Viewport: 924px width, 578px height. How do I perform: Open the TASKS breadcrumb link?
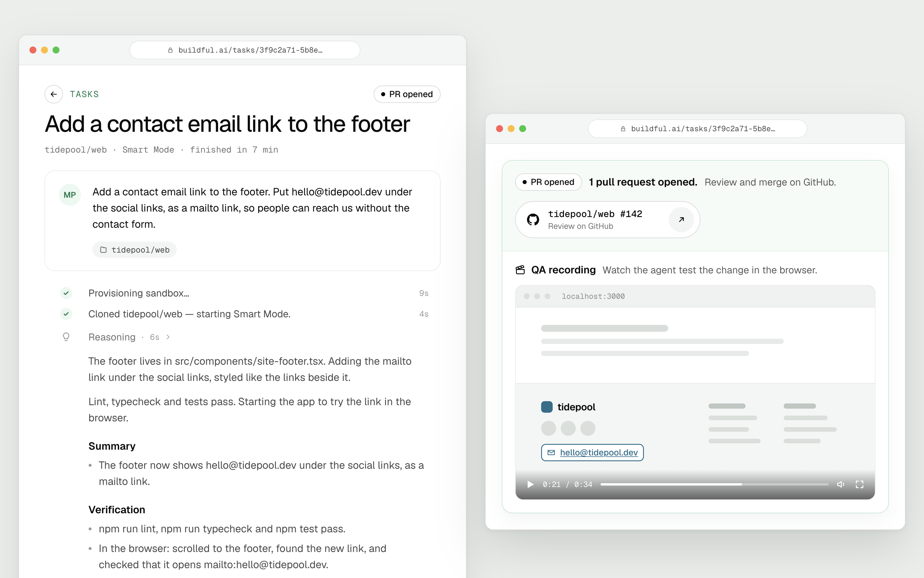click(84, 94)
